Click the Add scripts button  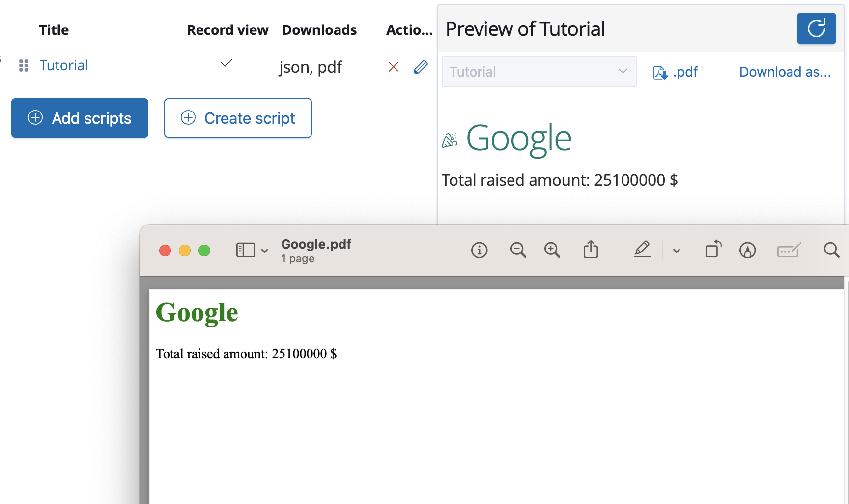pos(80,118)
